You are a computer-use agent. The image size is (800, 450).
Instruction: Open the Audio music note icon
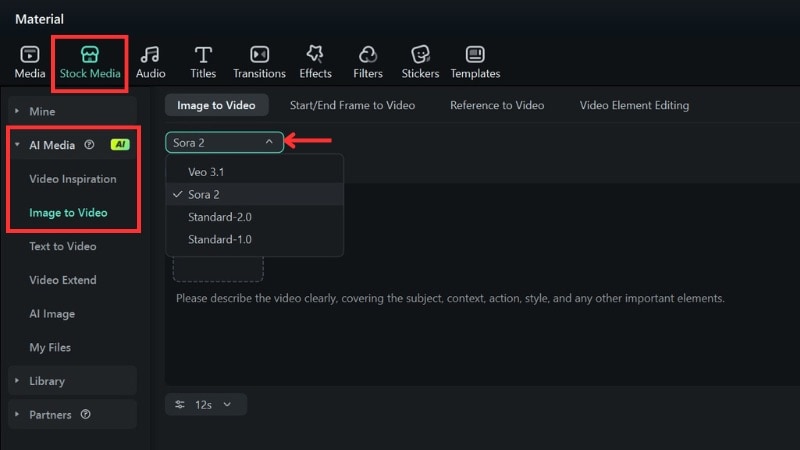pos(151,54)
